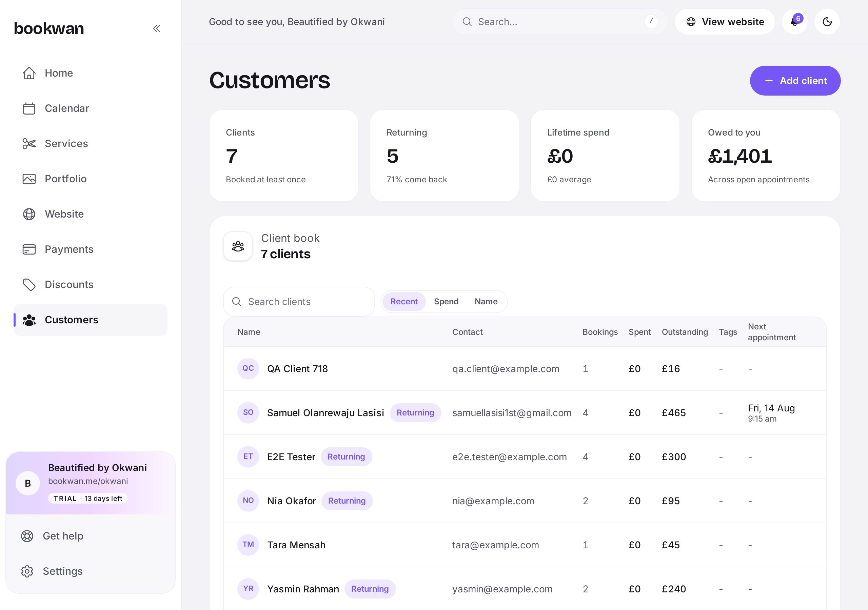The image size is (868, 610).
Task: Click the Returning badge on Nia Okafor
Action: tap(347, 501)
